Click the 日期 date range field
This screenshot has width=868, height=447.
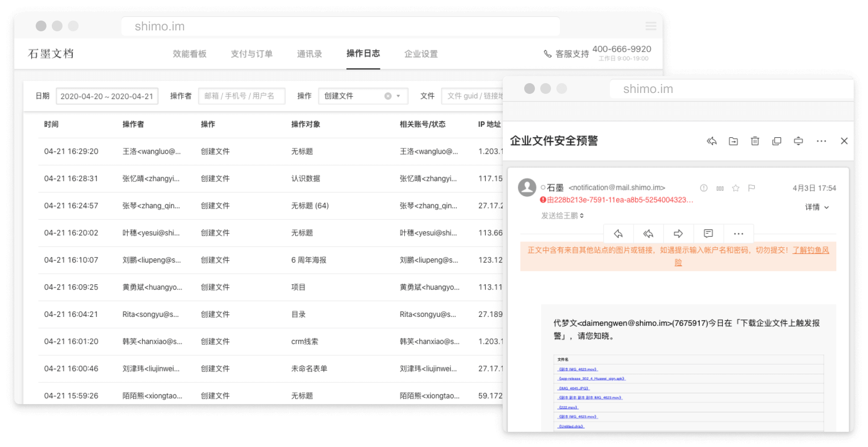[x=107, y=96]
